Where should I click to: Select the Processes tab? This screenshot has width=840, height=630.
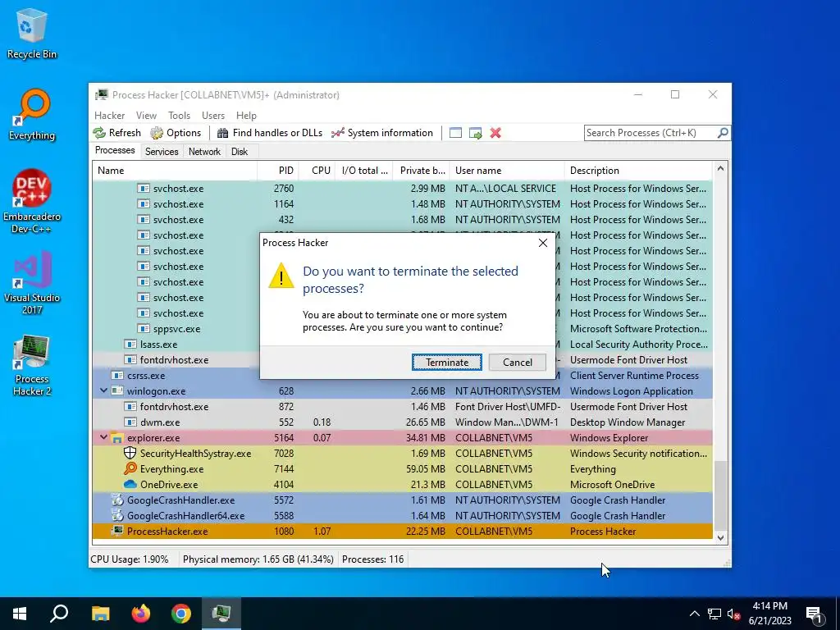(115, 151)
